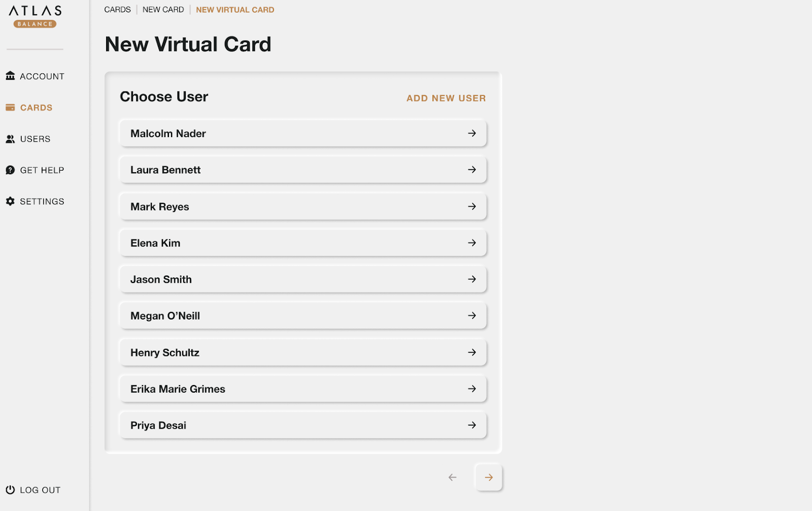Click the Users people icon
The height and width of the screenshot is (511, 812).
[x=11, y=139]
